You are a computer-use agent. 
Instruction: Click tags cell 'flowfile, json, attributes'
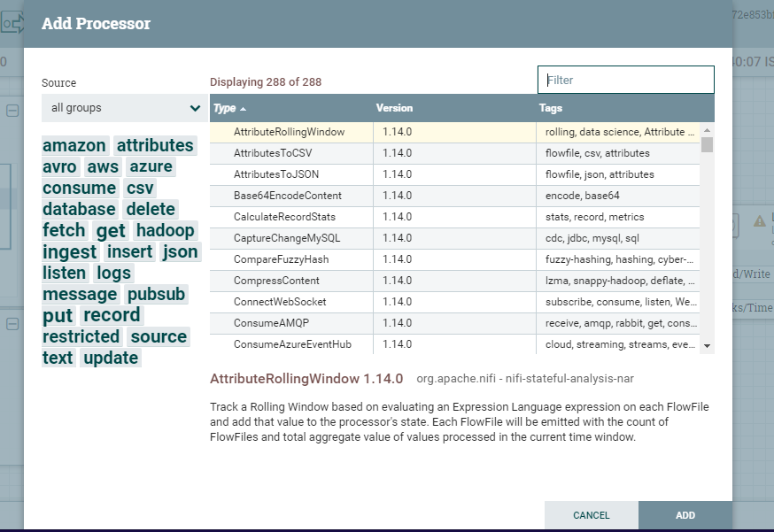[x=618, y=174]
